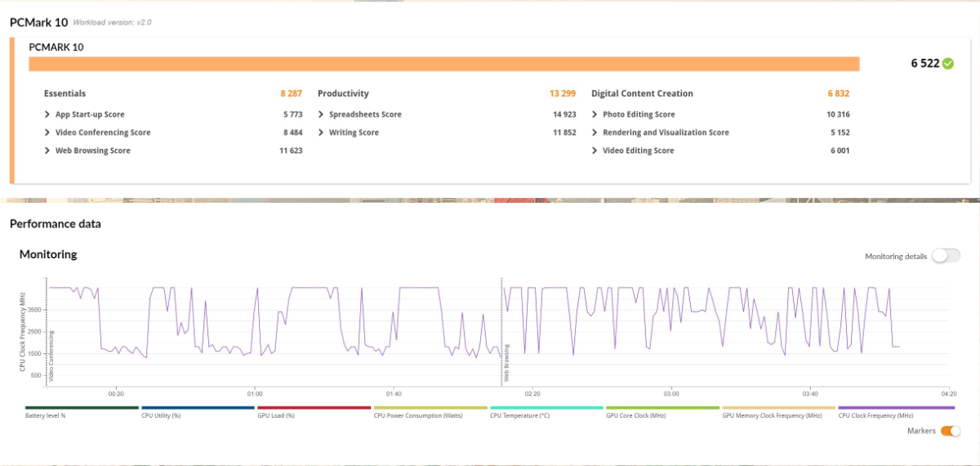Click the Video Conferencing chart marker
This screenshot has height=466, width=980.
(x=51, y=356)
